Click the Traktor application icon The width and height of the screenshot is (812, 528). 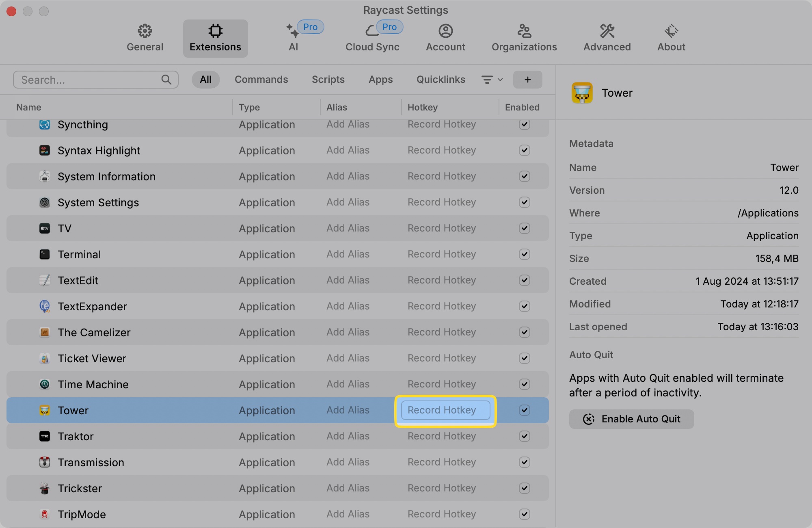pos(45,436)
